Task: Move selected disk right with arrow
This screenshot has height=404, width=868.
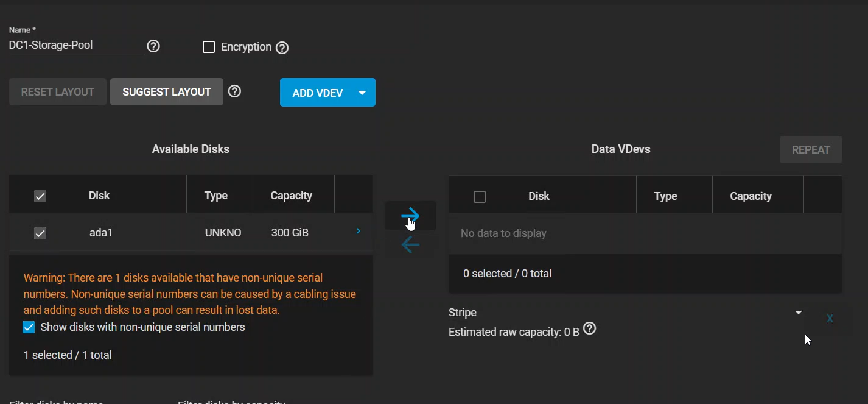Action: click(x=410, y=215)
